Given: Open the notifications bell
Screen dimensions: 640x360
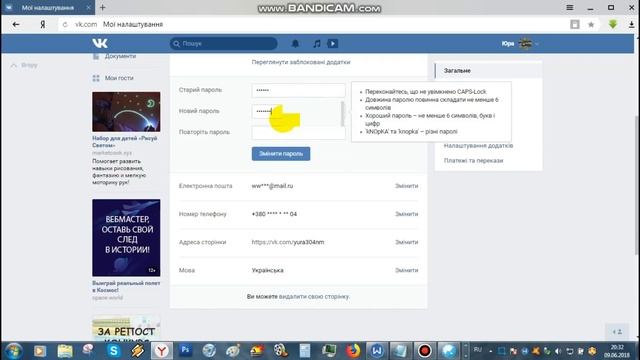Looking at the screenshot, I should pyautogui.click(x=295, y=44).
